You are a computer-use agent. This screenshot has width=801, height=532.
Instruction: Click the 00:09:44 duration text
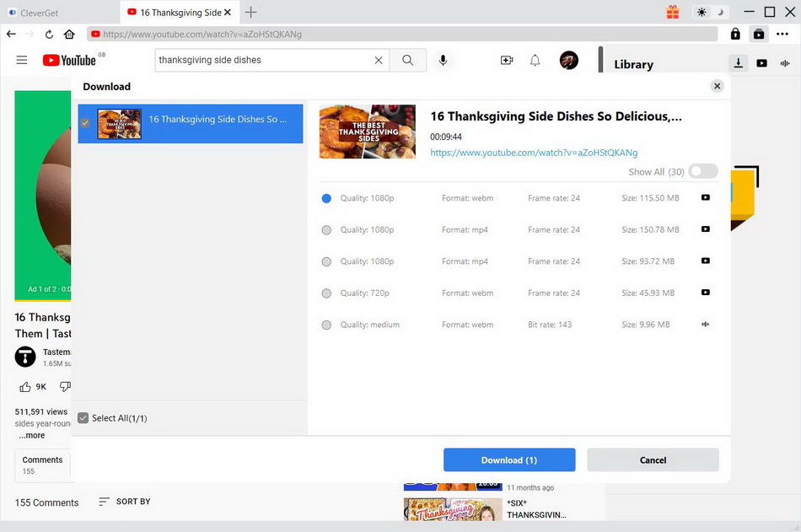click(445, 137)
